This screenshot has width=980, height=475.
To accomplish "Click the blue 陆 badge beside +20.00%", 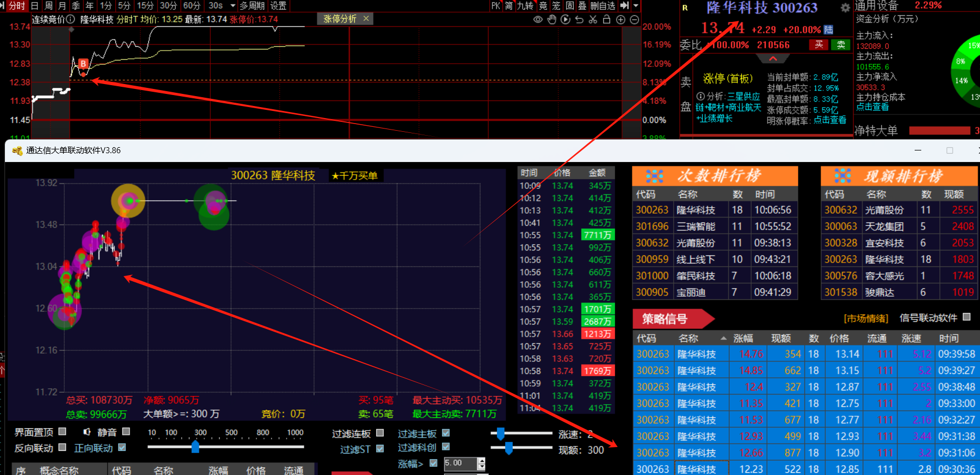I will [x=828, y=30].
